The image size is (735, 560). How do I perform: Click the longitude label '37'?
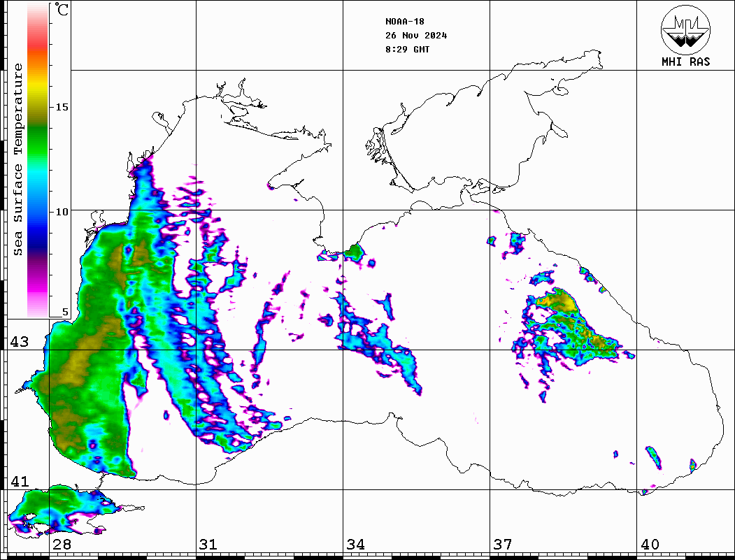point(503,544)
